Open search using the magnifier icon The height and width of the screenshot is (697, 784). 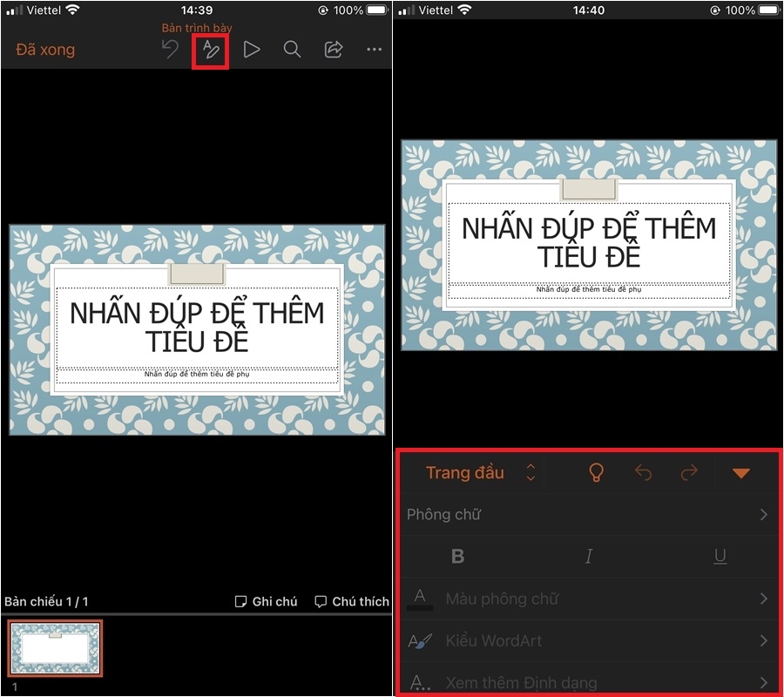tap(292, 50)
